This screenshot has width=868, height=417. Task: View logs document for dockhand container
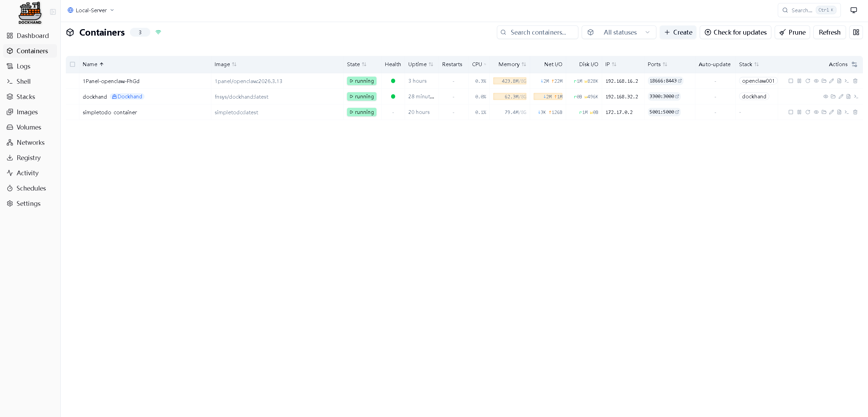click(x=848, y=97)
